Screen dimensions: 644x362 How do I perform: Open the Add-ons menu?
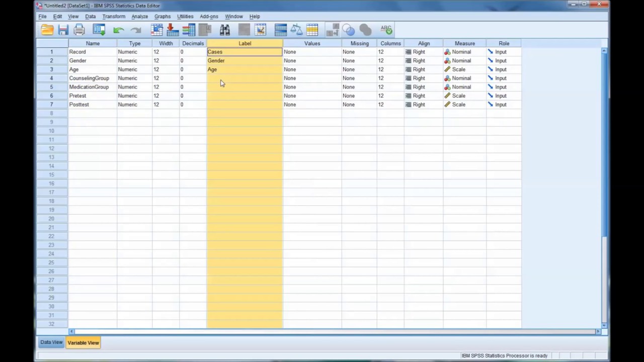point(209,17)
